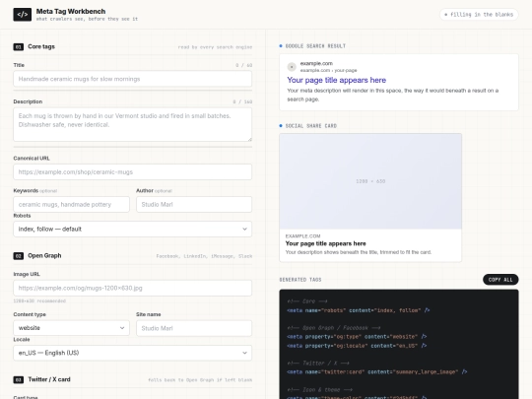Image resolution: width=532 pixels, height=399 pixels.
Task: Click the example.com › your-page breadcrumb
Action: click(328, 70)
